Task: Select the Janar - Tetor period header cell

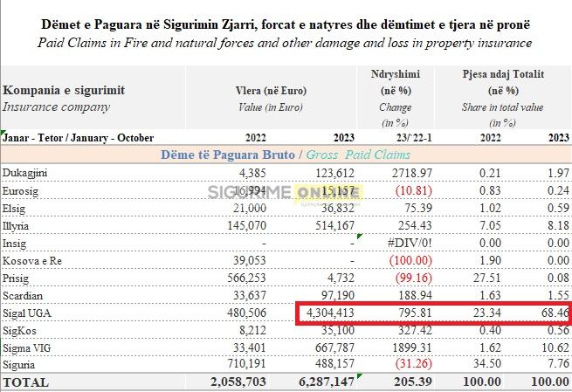Action: (79, 137)
